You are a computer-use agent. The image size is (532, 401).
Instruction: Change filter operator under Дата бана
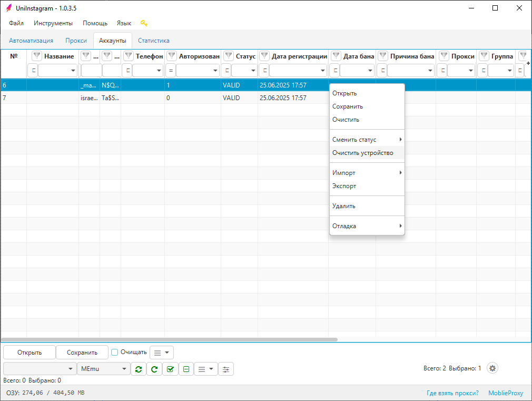pos(335,71)
